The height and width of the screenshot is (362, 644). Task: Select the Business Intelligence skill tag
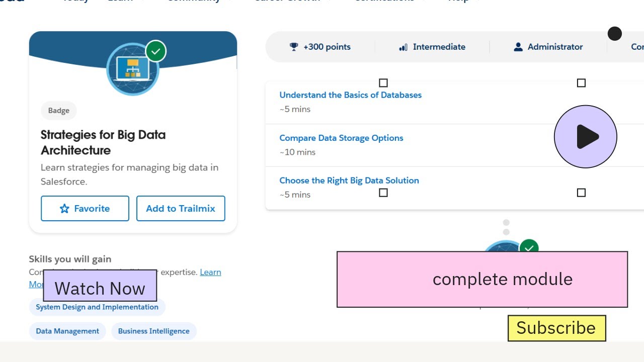pos(154,331)
